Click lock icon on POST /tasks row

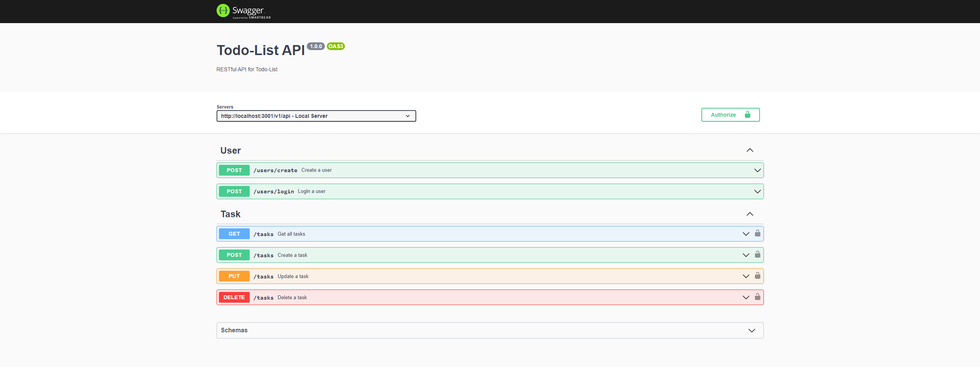[x=757, y=255]
